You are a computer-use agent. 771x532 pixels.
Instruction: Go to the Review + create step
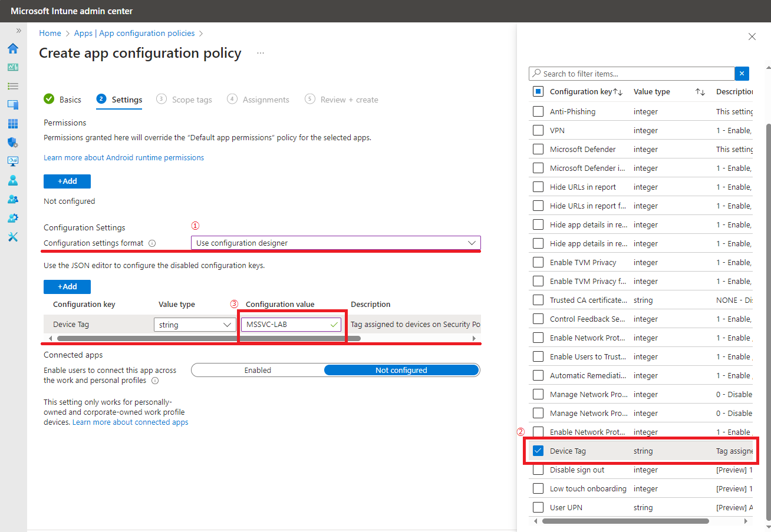[341, 100]
